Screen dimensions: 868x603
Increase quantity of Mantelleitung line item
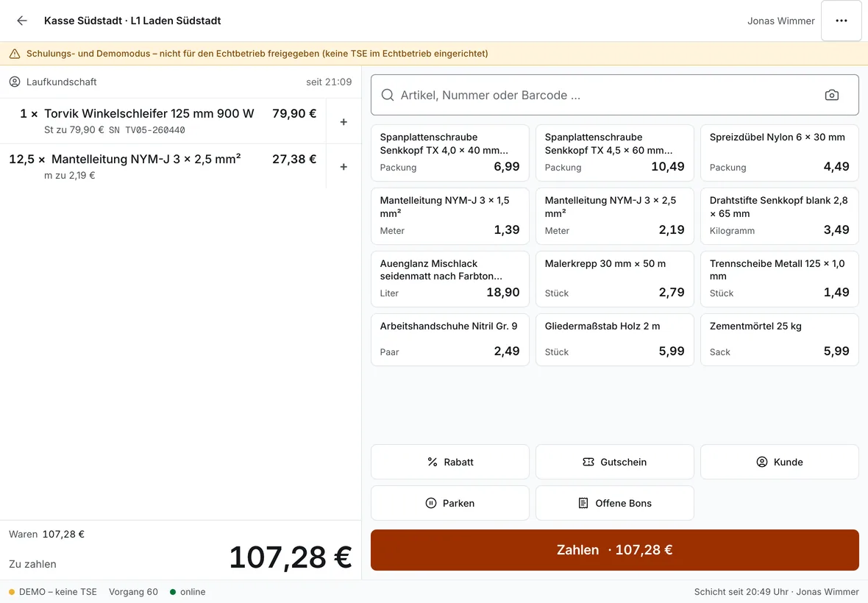click(344, 166)
